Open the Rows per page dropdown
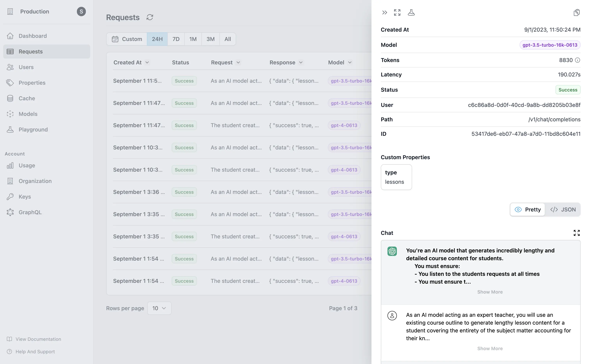The width and height of the screenshot is (590, 364). click(x=159, y=308)
